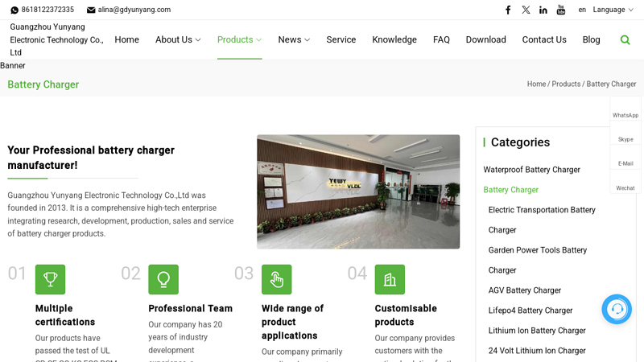Screen dimensions: 644x362
Task: Select Battery Charger green category link
Action: click(x=510, y=190)
